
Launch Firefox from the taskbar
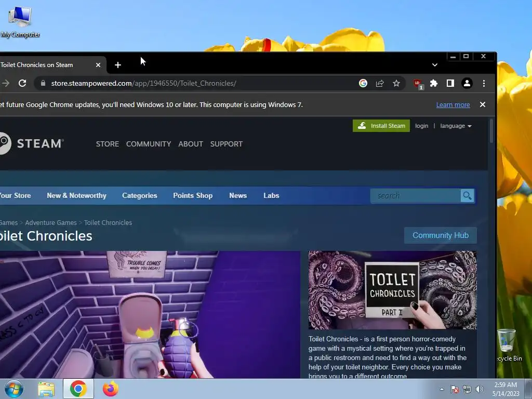click(111, 389)
